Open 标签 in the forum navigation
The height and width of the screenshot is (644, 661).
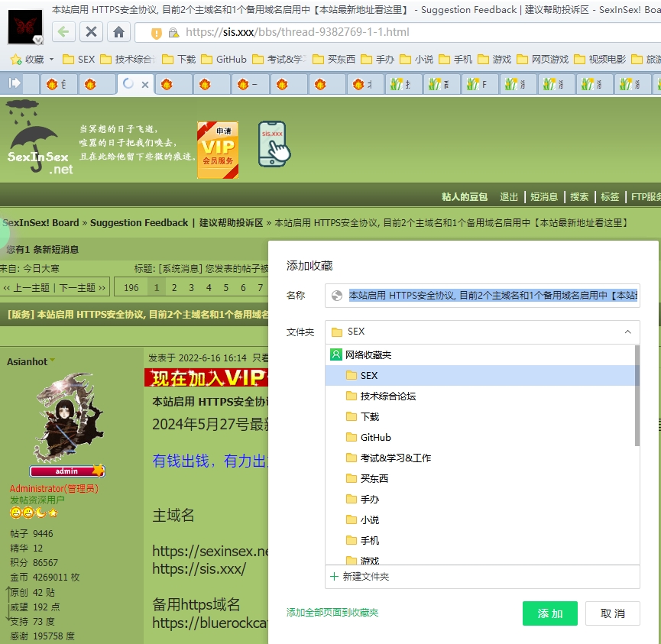pos(610,197)
